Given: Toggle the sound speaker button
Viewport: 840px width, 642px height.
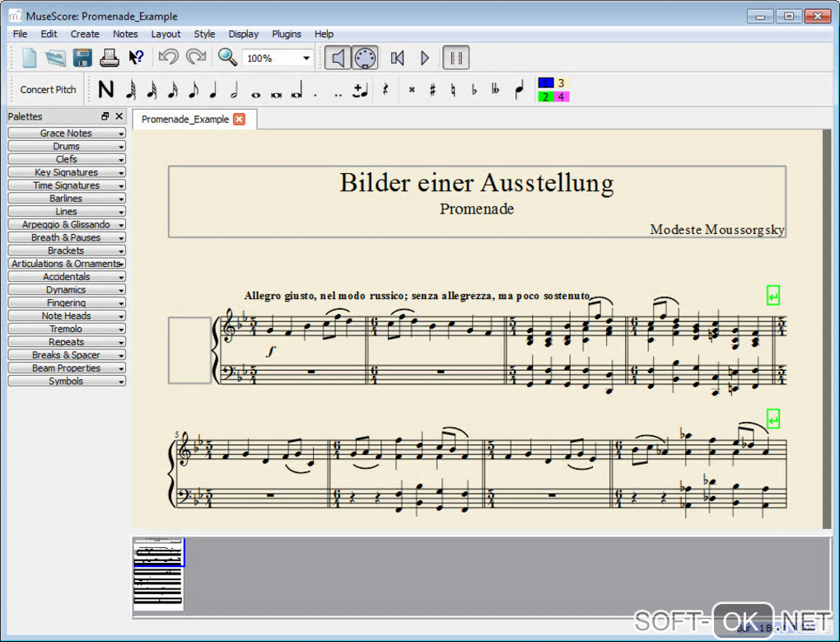Looking at the screenshot, I should click(x=338, y=58).
